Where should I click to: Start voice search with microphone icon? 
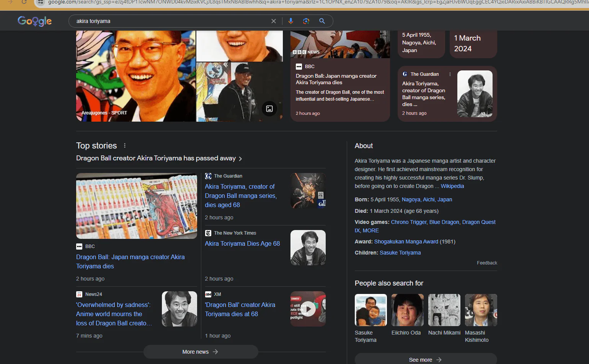(x=291, y=21)
